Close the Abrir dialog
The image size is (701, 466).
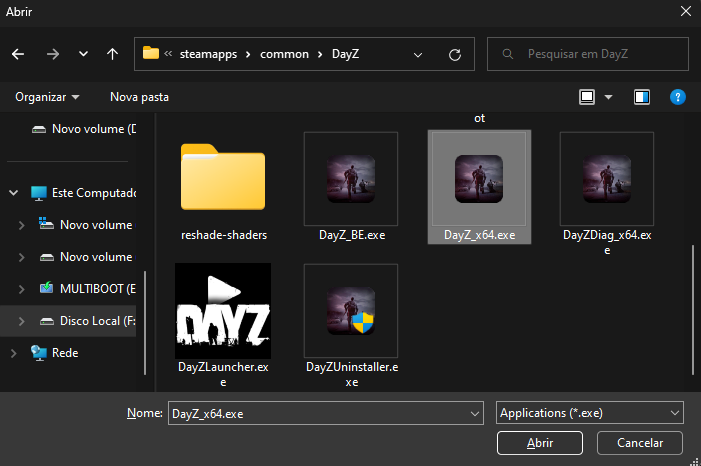click(x=686, y=11)
